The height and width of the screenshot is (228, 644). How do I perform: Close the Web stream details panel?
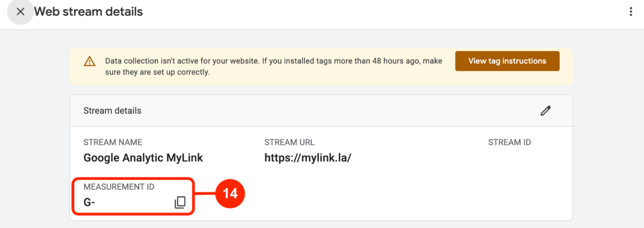coord(20,12)
